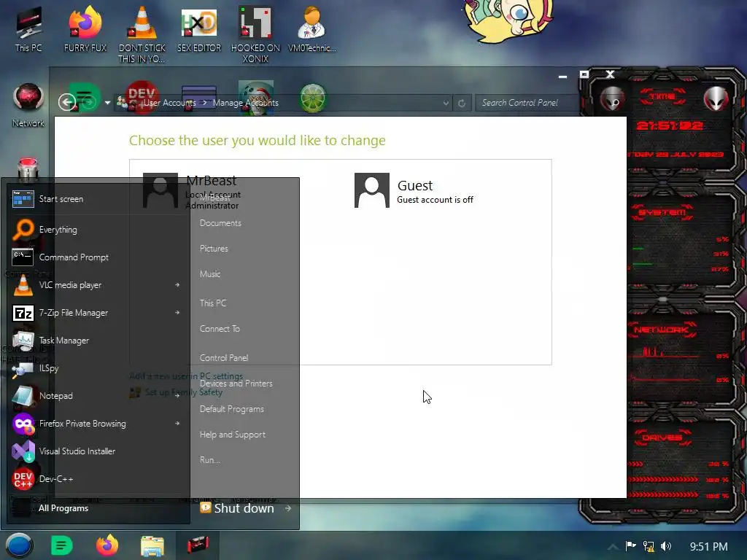The height and width of the screenshot is (560, 747).
Task: Open Control Panel from Start menu
Action: pos(224,357)
